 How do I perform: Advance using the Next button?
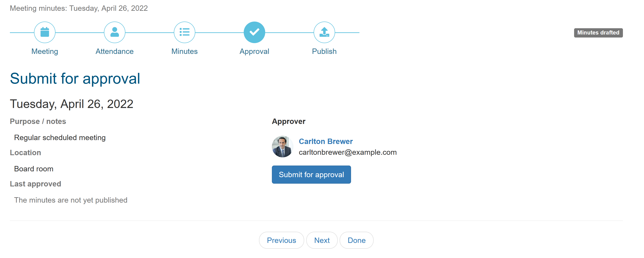pos(322,240)
